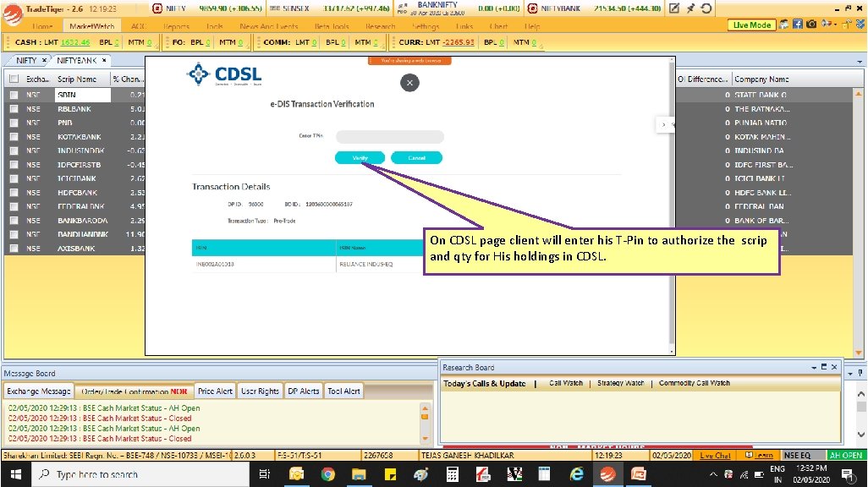Select the Exchange Message tab
This screenshot has height=487, width=868.
pyautogui.click(x=39, y=391)
